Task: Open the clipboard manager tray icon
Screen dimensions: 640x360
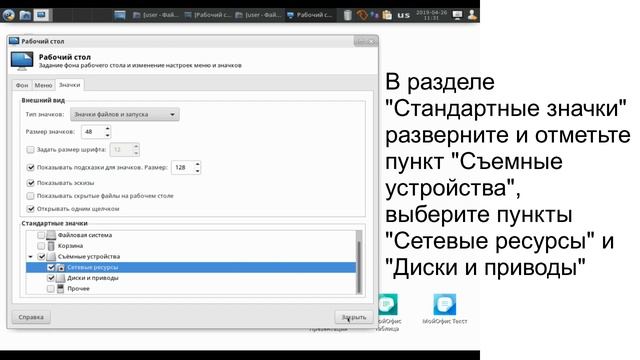Action: point(387,15)
